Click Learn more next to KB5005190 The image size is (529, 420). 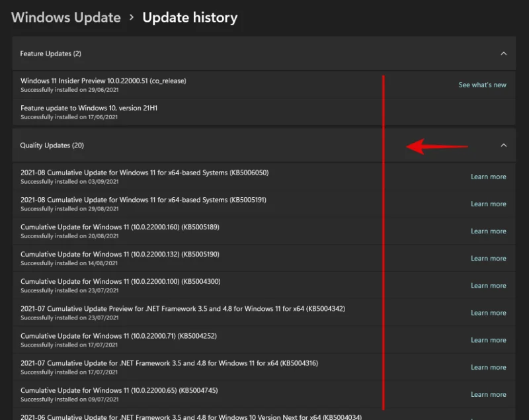point(488,259)
